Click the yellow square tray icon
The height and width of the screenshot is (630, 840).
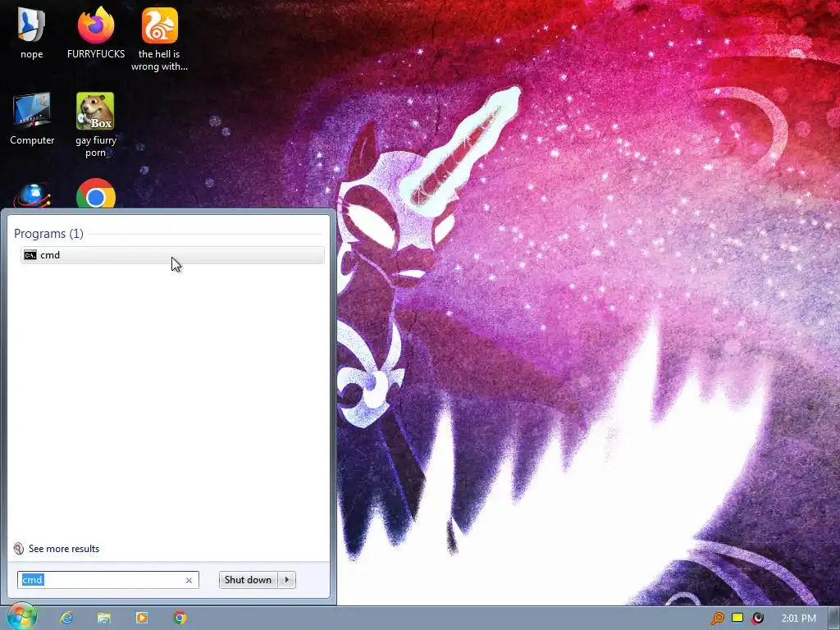click(737, 618)
